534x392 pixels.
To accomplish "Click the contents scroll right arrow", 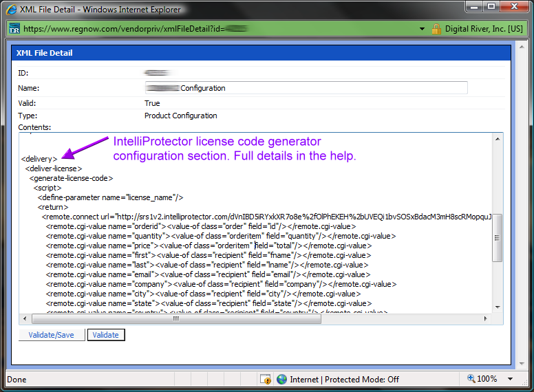I will pos(485,319).
